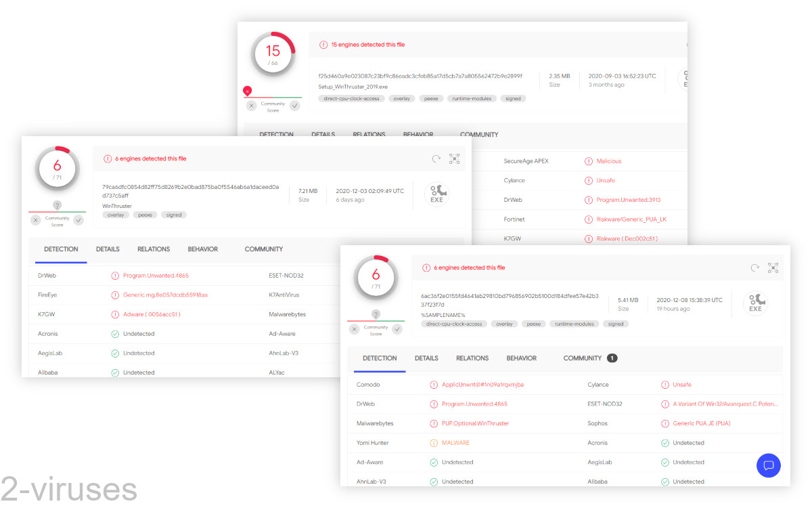Click green check beside Ad-Aware Undetected, bottom-right window
Image resolution: width=812 pixels, height=508 pixels.
coord(434,463)
